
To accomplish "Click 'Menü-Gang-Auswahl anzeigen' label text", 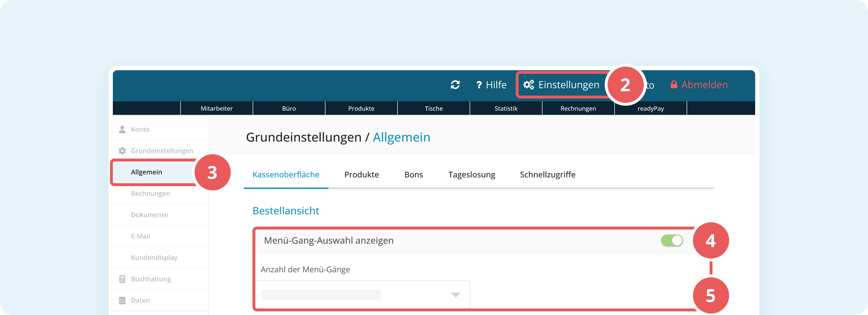I will pos(329,240).
